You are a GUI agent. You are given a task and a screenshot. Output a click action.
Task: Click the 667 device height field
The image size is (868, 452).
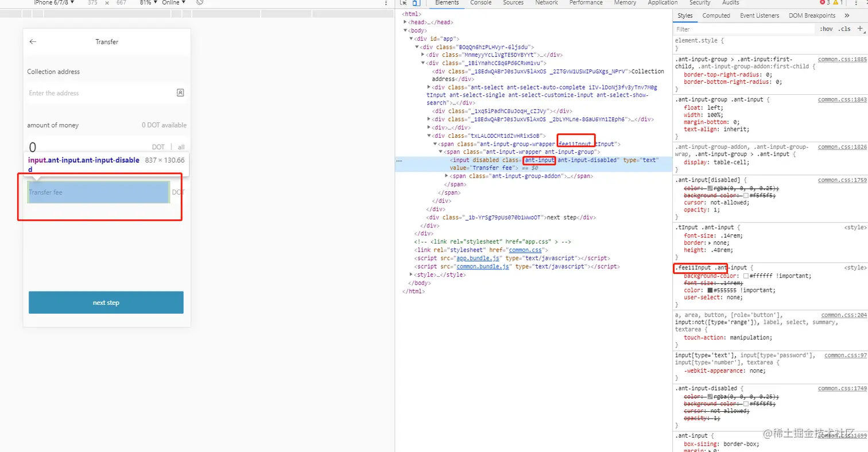pyautogui.click(x=121, y=2)
